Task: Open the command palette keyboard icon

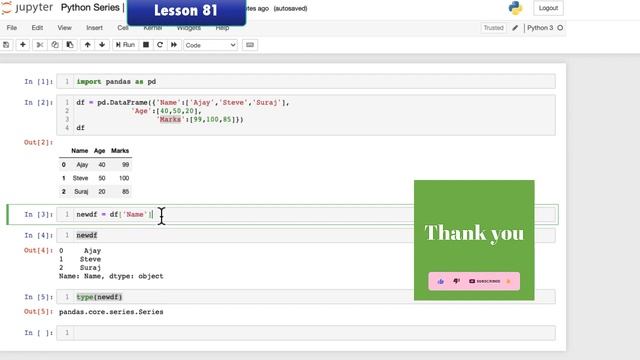Action: 250,45
